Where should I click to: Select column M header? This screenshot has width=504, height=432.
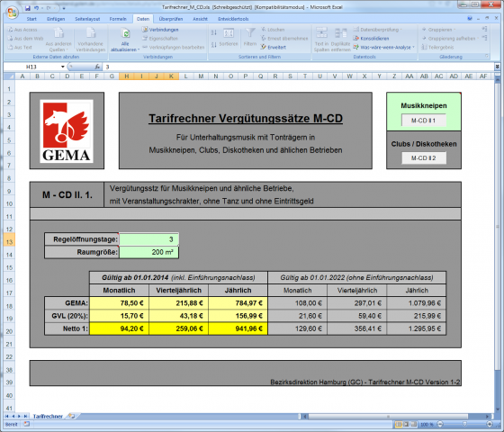pyautogui.click(x=201, y=76)
